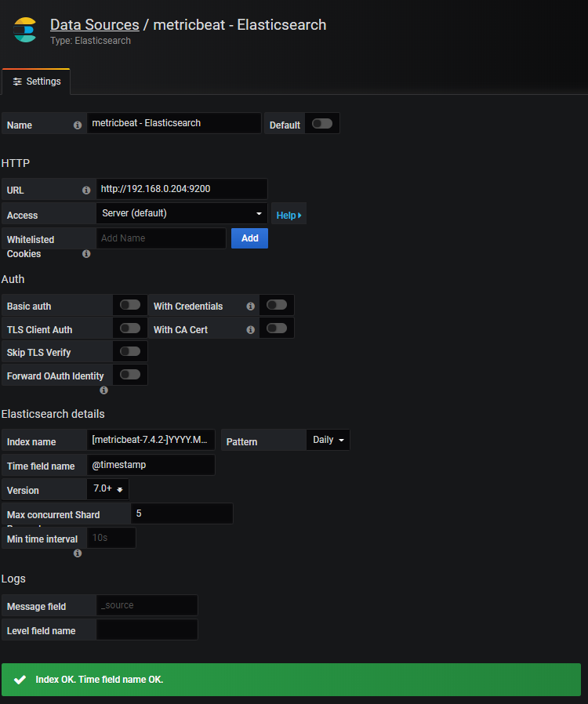Click the Index name field
The image size is (588, 704).
[x=151, y=440]
